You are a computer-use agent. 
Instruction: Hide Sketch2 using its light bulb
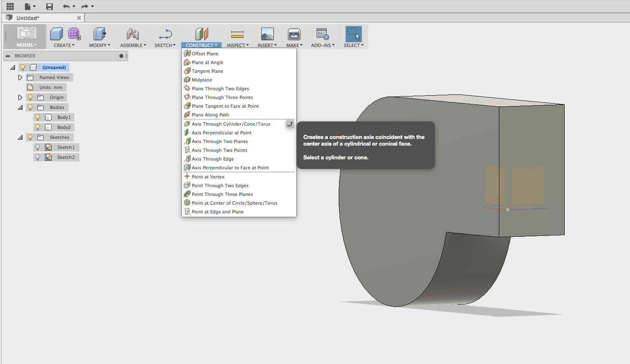[x=37, y=157]
